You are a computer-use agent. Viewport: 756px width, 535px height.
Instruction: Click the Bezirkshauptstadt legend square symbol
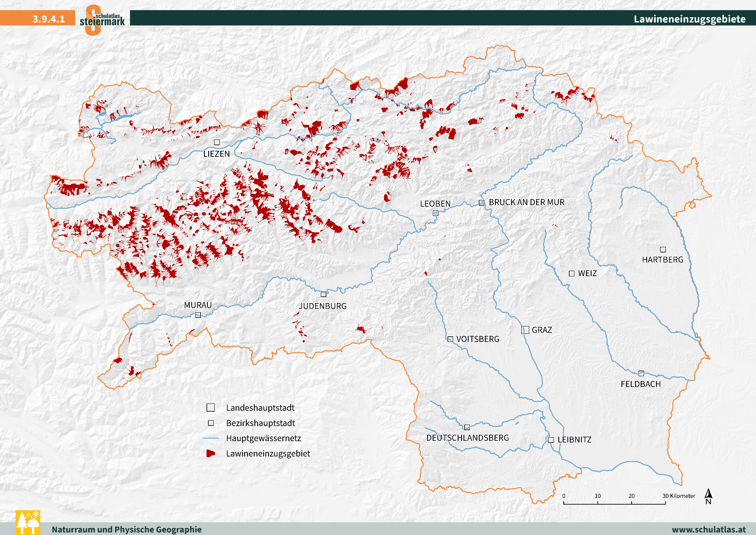pyautogui.click(x=211, y=423)
